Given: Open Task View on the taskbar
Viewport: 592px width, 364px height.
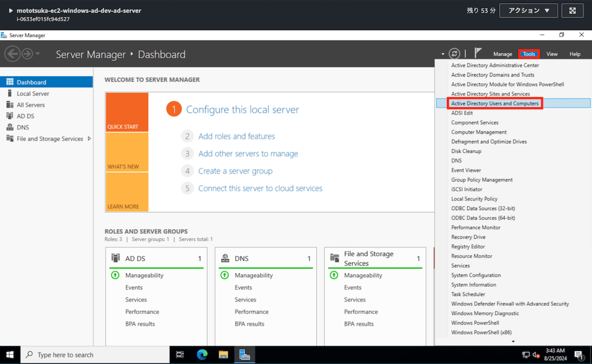Looking at the screenshot, I should (180, 355).
